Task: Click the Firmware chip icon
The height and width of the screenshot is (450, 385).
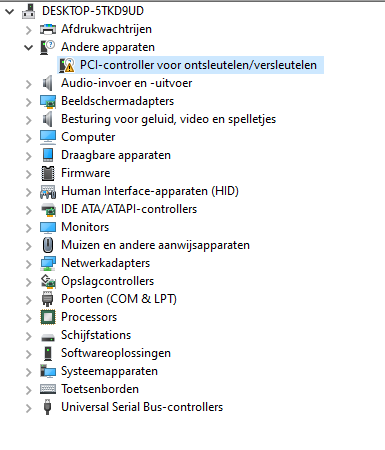Action: [48, 173]
